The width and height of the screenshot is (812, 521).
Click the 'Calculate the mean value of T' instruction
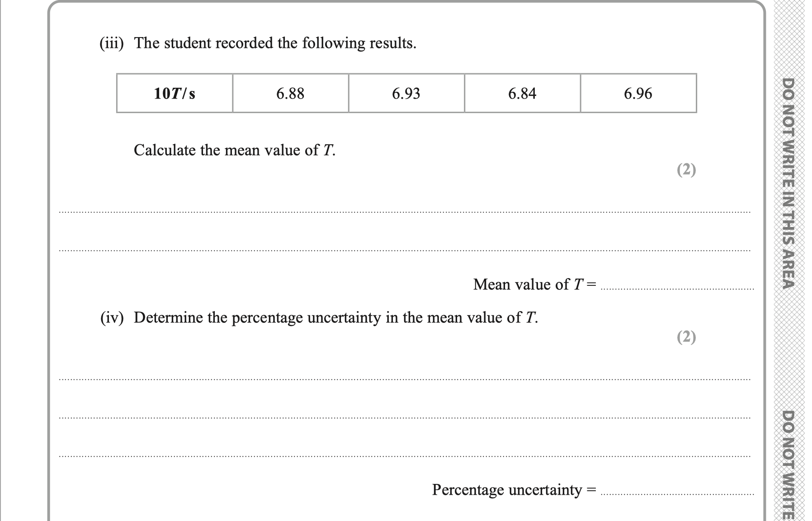tap(234, 150)
